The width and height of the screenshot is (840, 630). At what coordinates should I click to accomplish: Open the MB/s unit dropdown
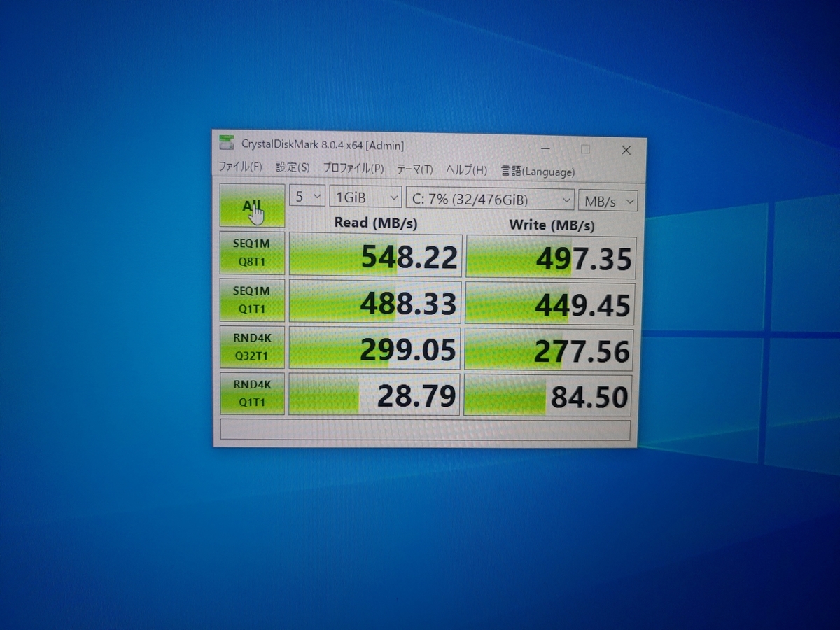point(608,200)
